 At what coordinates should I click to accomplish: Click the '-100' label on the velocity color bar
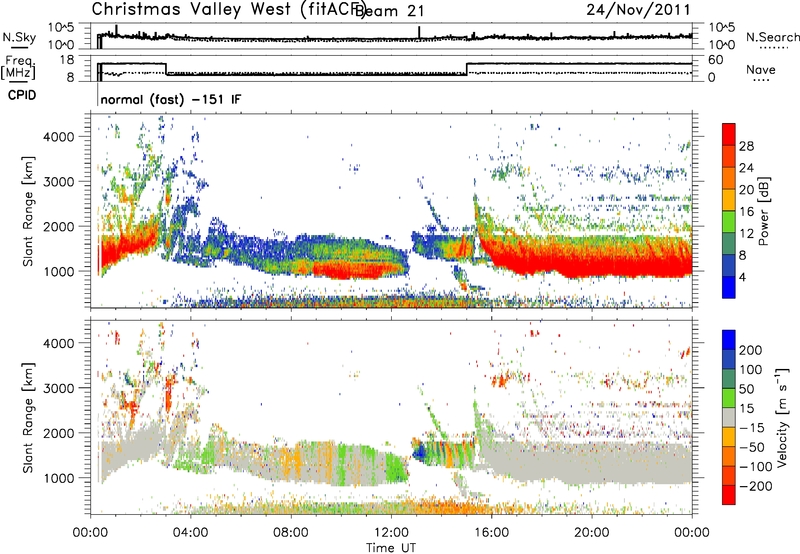[x=756, y=467]
